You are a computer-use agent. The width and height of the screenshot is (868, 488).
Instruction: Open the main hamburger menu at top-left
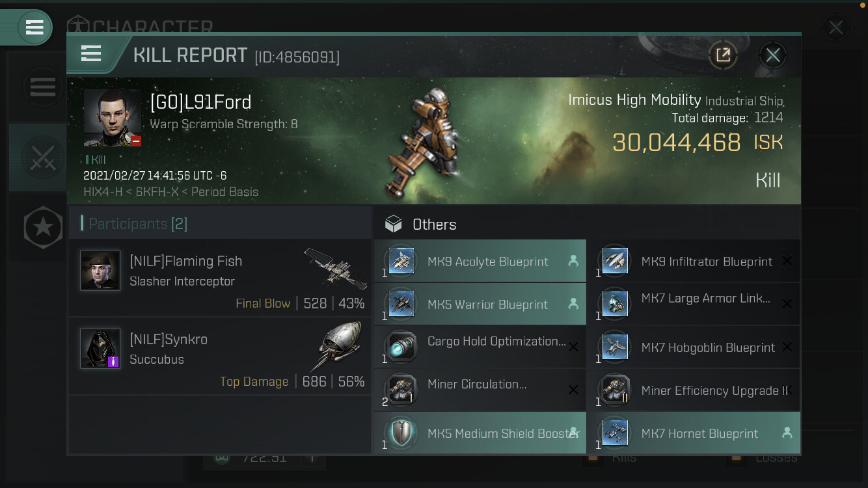(34, 27)
